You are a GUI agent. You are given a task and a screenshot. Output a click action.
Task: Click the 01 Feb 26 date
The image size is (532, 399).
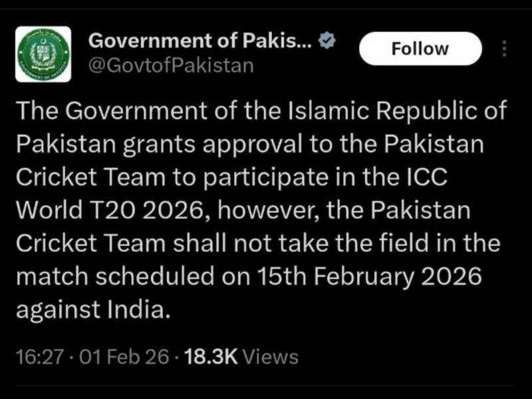[124, 357]
